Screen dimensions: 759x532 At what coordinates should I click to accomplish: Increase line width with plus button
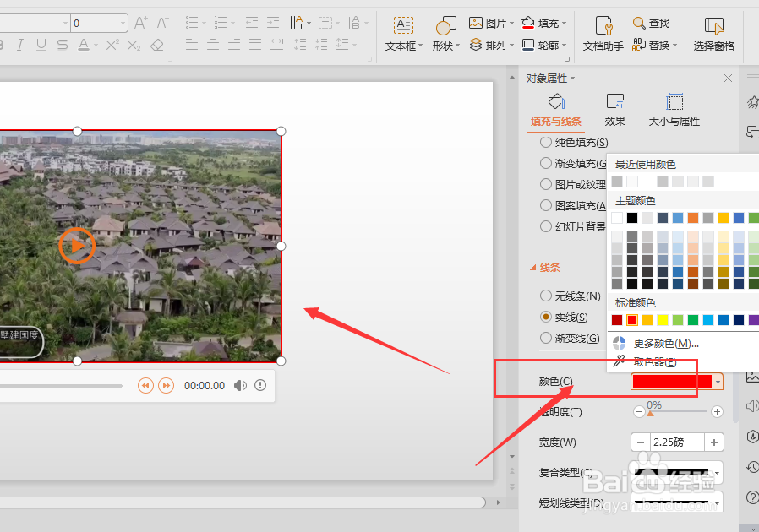pyautogui.click(x=714, y=442)
